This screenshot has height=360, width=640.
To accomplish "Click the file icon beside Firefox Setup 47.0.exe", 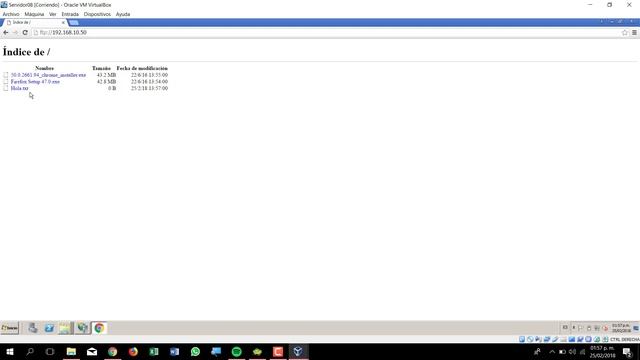I will tap(6, 82).
